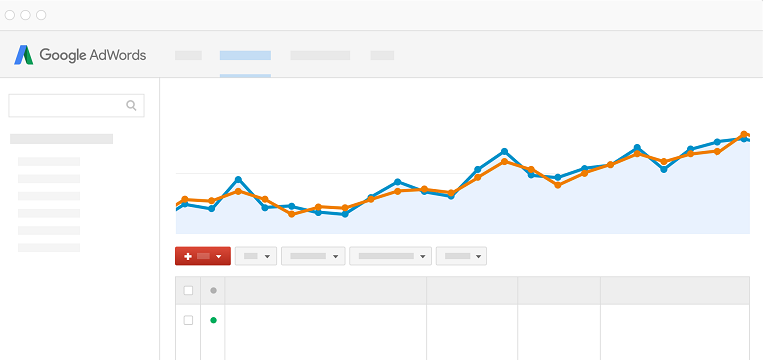Click the sidebar gray section heading bar
763x360 pixels.
(62, 139)
